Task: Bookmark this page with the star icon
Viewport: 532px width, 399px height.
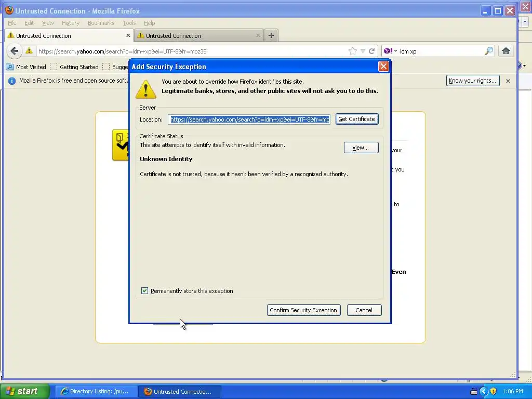Action: point(353,51)
